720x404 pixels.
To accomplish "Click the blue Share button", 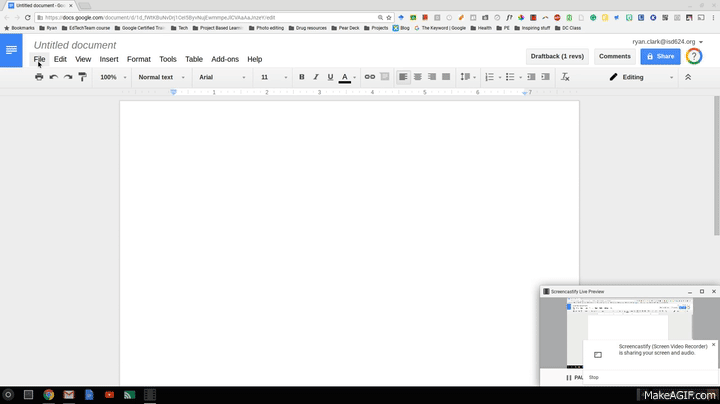I will [660, 56].
